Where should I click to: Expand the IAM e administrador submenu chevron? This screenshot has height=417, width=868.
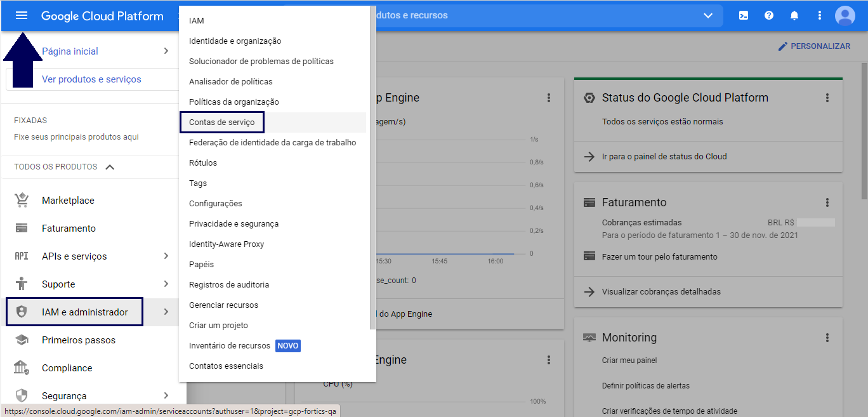pyautogui.click(x=166, y=312)
